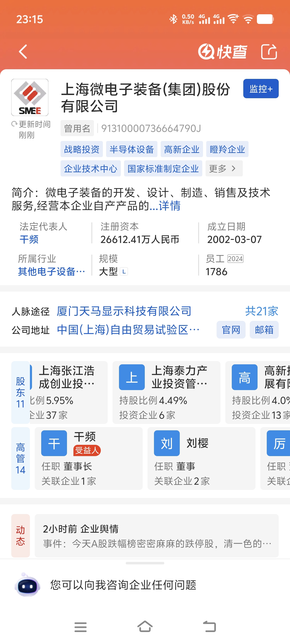The width and height of the screenshot is (290, 644).
Task: Tap registered capital 26612.41万人民币
Action: click(x=140, y=239)
